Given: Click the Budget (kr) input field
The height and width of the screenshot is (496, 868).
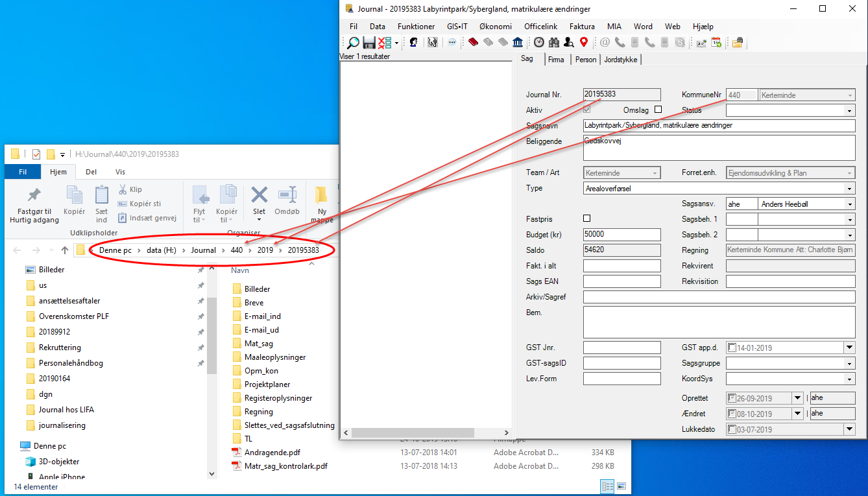Looking at the screenshot, I should point(621,235).
